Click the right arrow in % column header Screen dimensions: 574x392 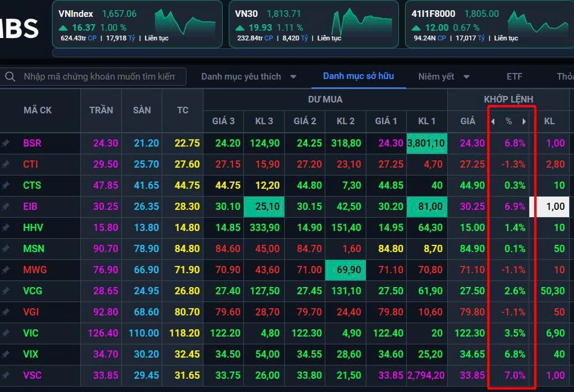(524, 121)
